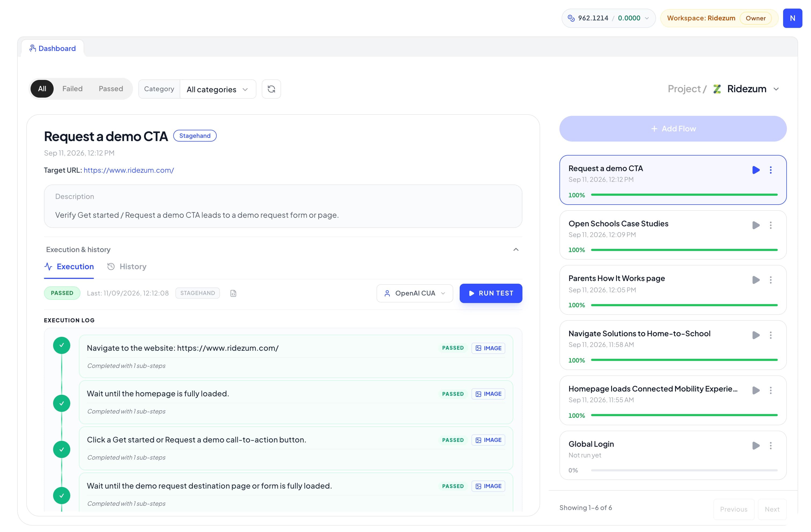Select the Global Login flow card
This screenshot has height=532, width=811.
coord(673,455)
